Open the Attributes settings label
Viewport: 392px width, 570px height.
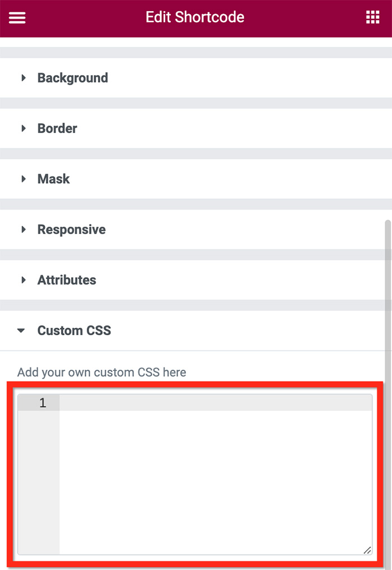click(67, 280)
